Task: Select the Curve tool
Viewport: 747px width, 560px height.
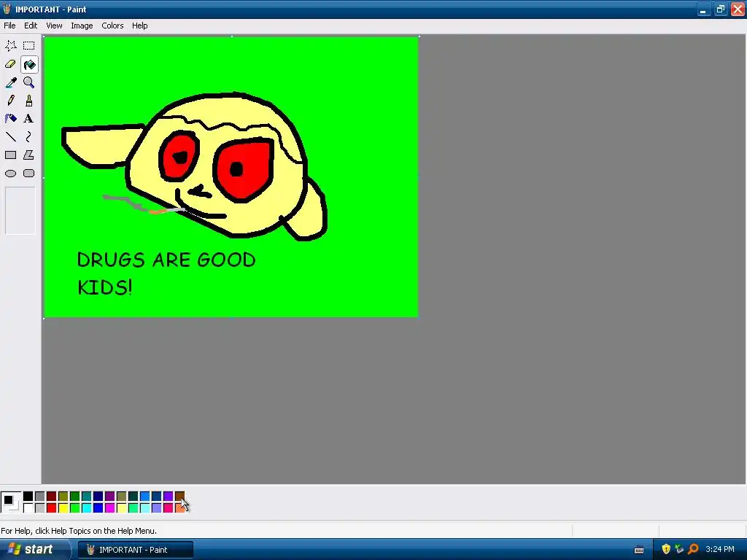Action: [x=29, y=137]
